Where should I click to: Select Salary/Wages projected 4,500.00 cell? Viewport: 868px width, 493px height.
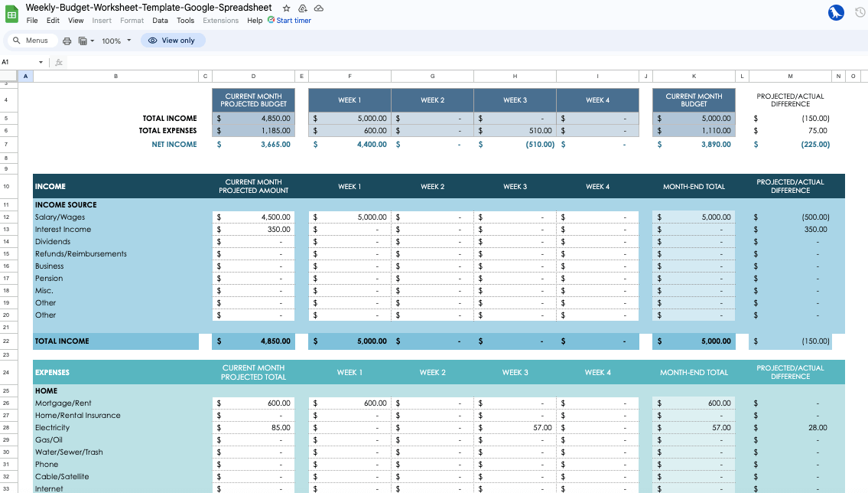tap(254, 217)
